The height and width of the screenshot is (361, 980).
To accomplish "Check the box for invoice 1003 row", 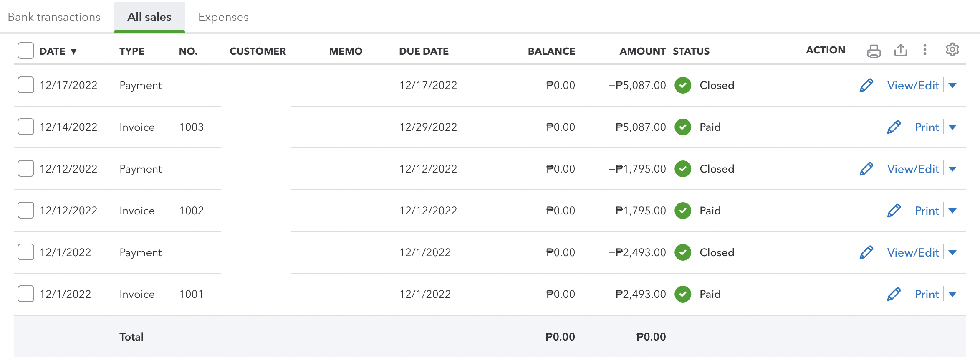I will (x=26, y=127).
